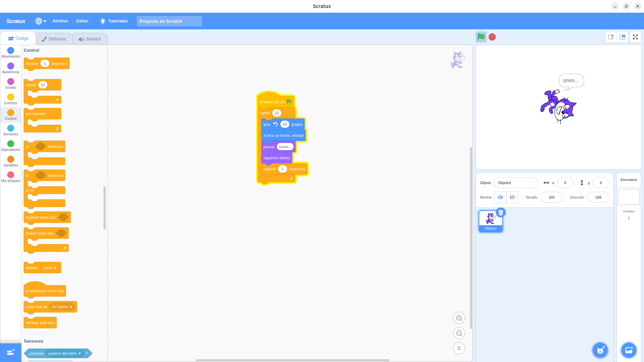The height and width of the screenshot is (362, 644).
Task: Select the Operadores block category
Action: [11, 146]
